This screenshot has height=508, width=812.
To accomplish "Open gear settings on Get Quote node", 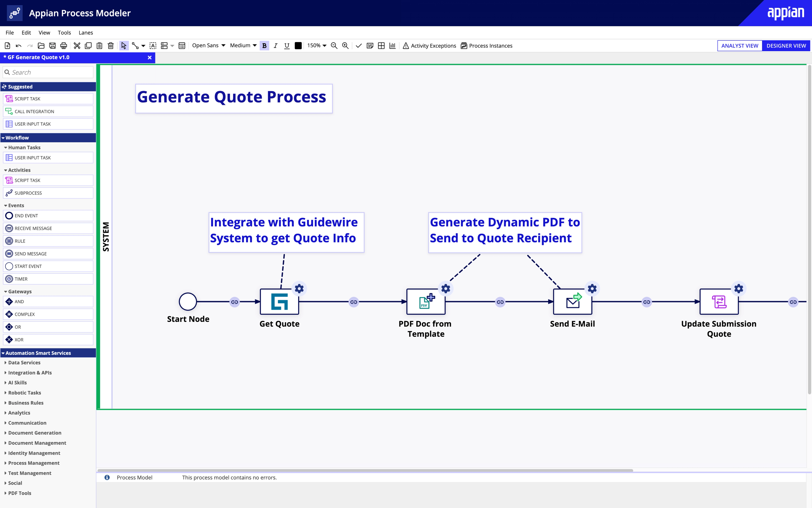I will pos(299,289).
